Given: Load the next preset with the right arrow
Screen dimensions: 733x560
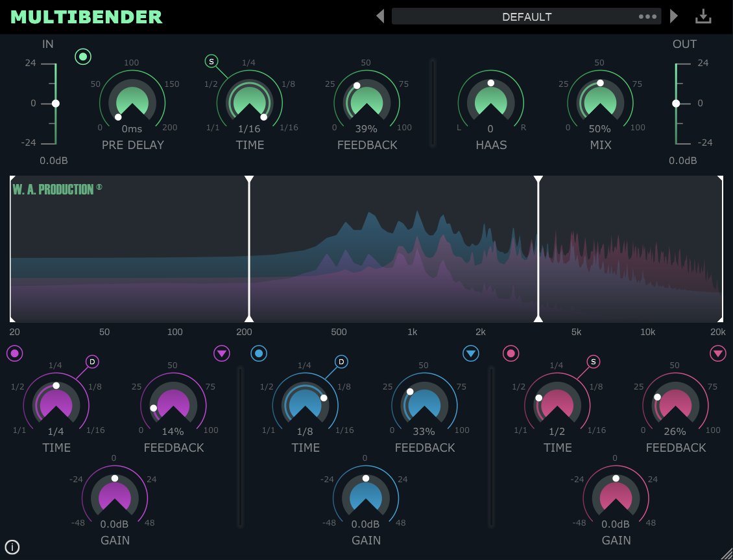Looking at the screenshot, I should 673,16.
